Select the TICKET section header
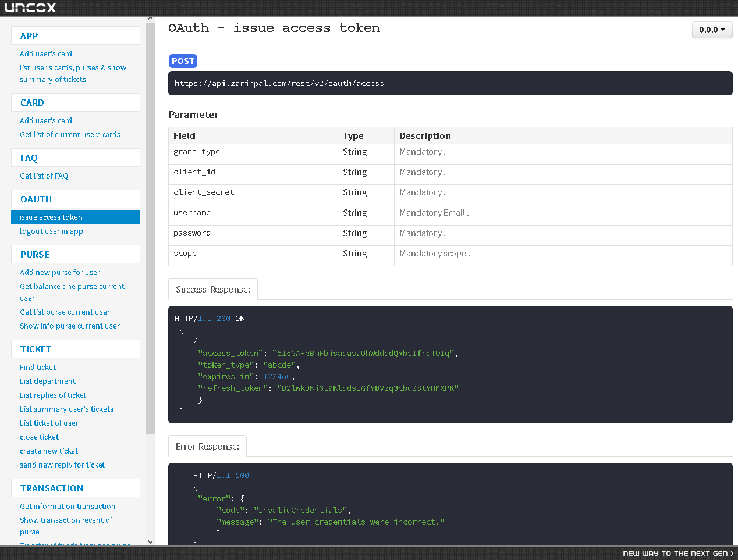738x560 pixels. pyautogui.click(x=76, y=349)
